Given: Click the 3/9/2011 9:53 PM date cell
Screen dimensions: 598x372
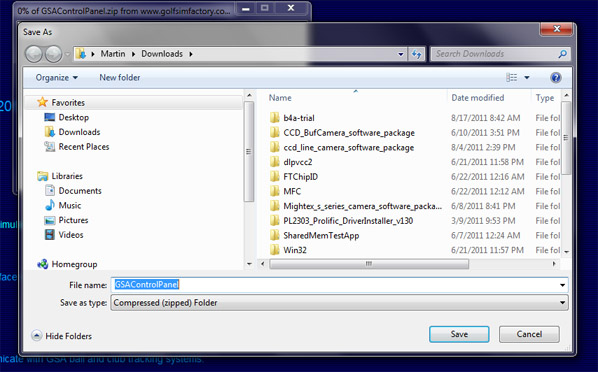Looking at the screenshot, I should coord(483,221).
